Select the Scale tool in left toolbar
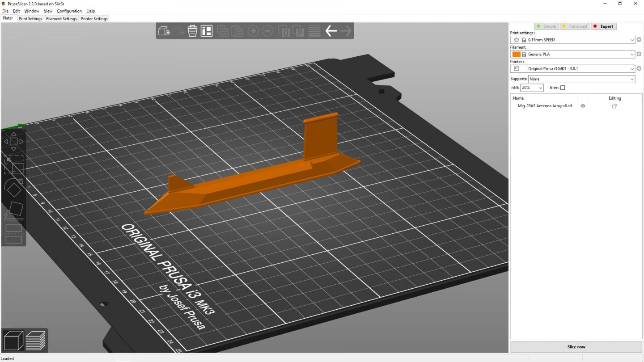This screenshot has width=644, height=362. pos(13,164)
